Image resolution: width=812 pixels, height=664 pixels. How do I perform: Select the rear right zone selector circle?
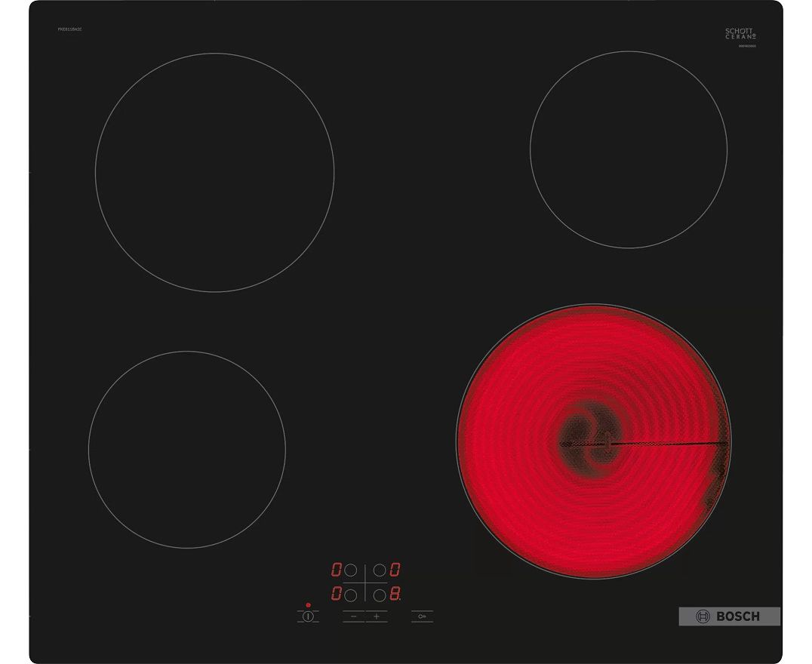pos(380,570)
